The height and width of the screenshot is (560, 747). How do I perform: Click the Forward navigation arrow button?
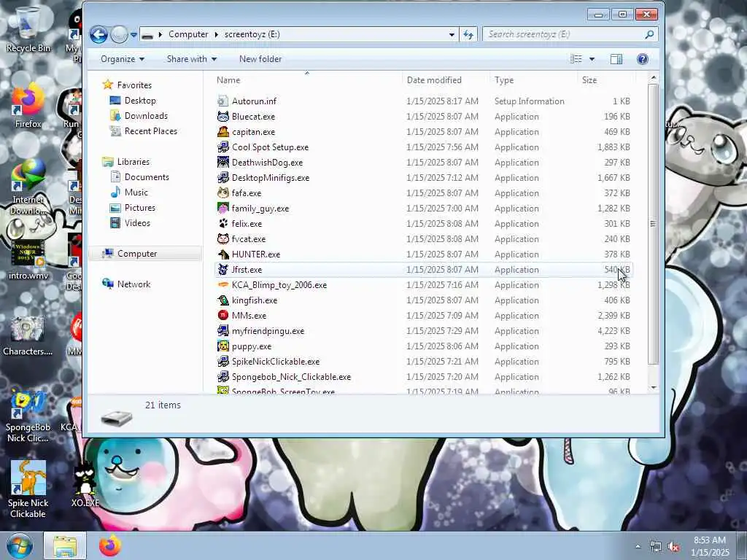[x=119, y=34]
